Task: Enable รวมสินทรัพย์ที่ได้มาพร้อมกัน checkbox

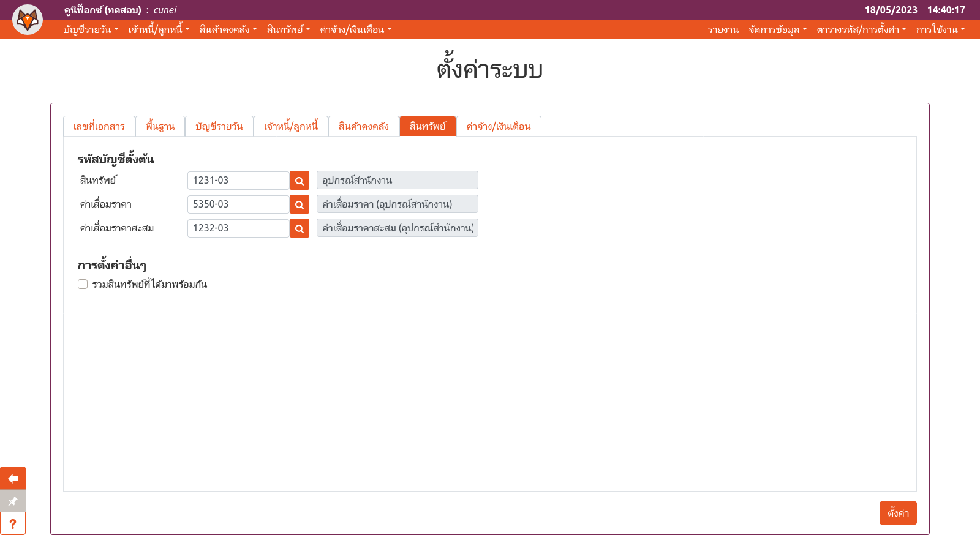Action: click(x=83, y=284)
